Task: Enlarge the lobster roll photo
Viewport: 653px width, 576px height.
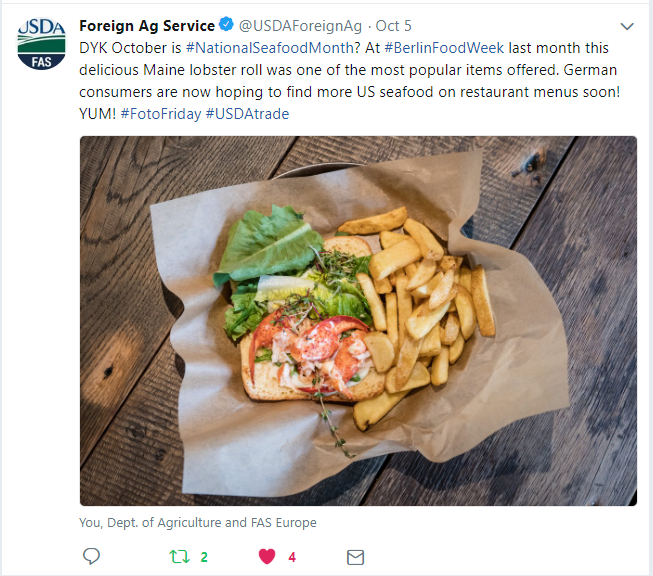Action: tap(358, 321)
